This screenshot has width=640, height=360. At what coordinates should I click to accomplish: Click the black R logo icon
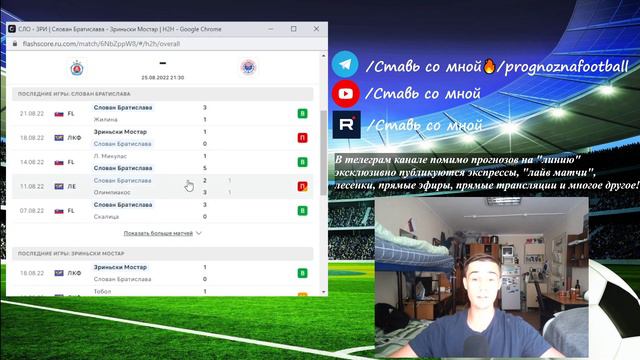point(346,124)
